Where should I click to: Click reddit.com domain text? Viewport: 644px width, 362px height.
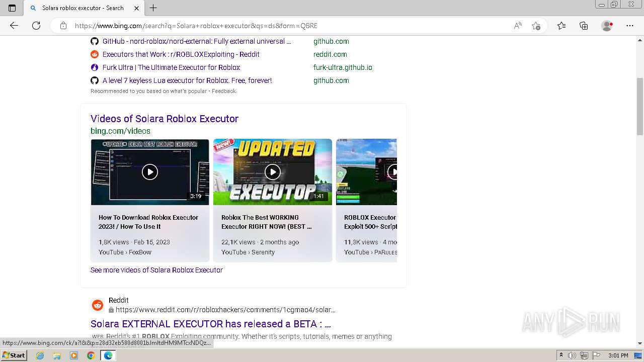pos(330,54)
